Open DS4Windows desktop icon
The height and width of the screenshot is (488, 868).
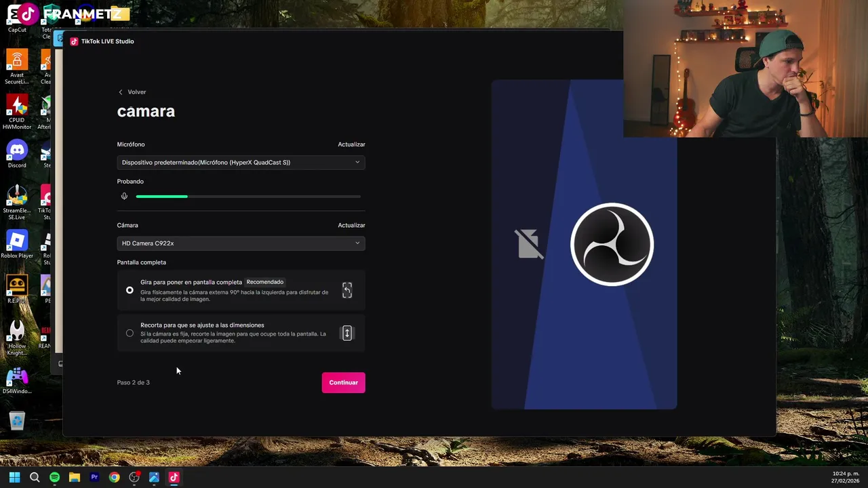(x=17, y=380)
